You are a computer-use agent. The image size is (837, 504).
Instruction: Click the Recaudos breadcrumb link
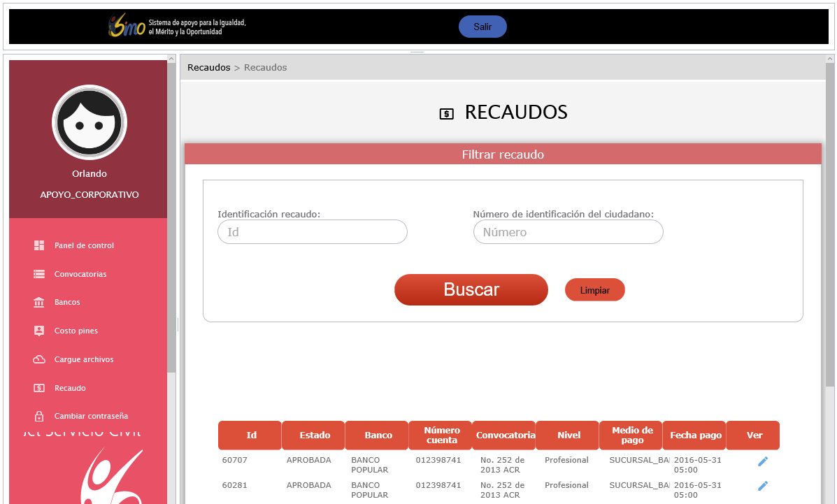[208, 68]
